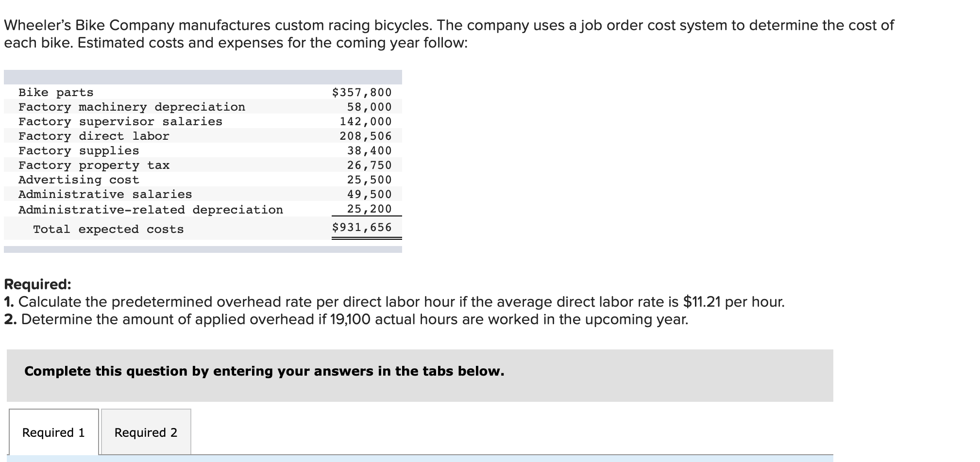Click Administrative salaries row label
Screen dimensions: 980x462
pos(105,194)
